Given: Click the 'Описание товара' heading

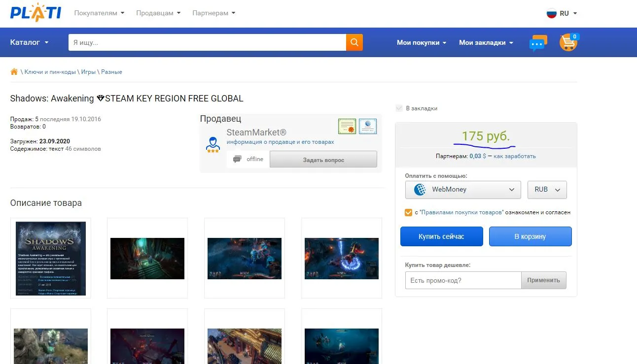Looking at the screenshot, I should point(46,203).
